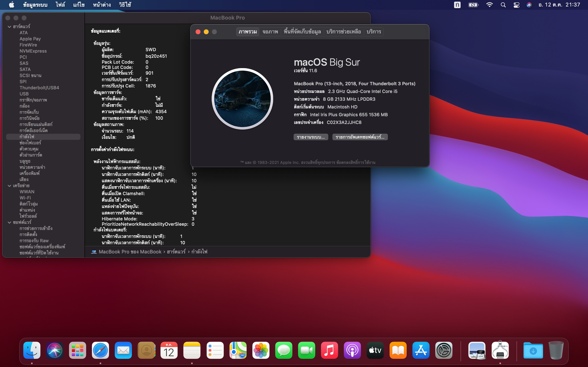Open Launchpad from the Dock
This screenshot has height=367, width=588.
click(x=78, y=350)
